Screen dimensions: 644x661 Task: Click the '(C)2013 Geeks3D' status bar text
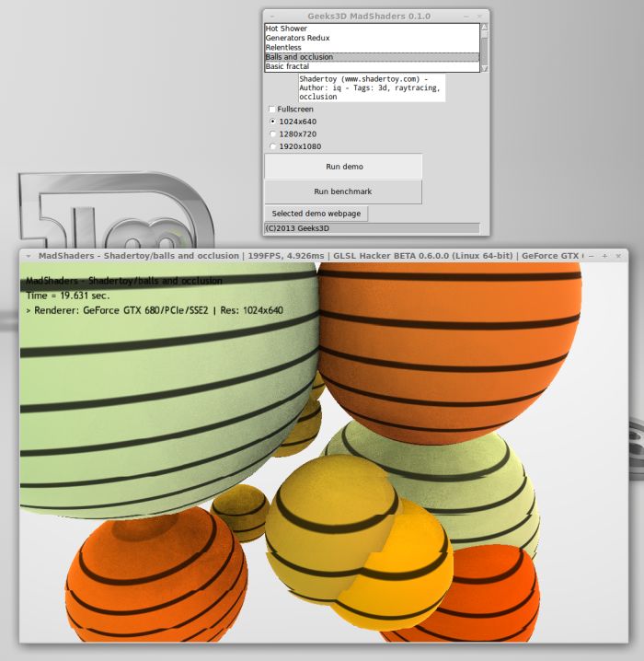point(297,228)
